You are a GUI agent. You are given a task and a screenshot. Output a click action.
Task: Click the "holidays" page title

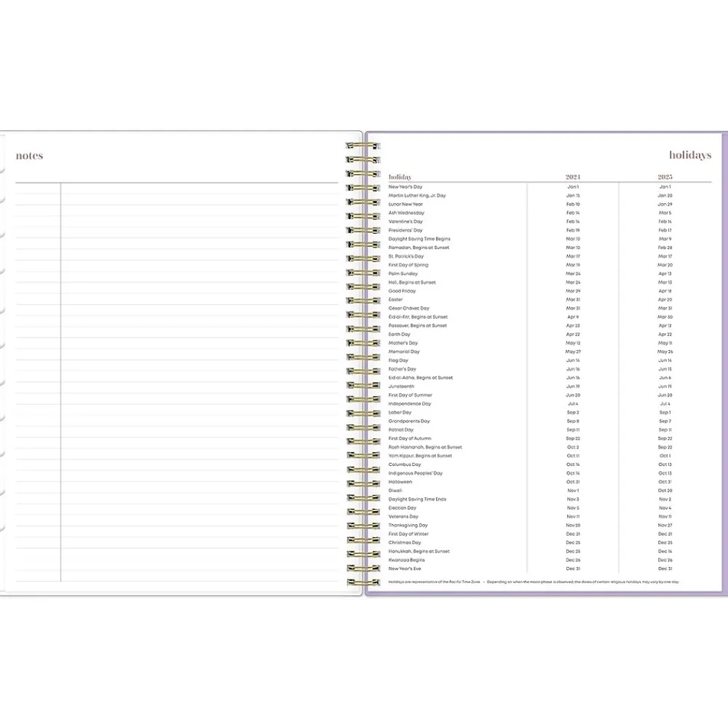pos(690,155)
